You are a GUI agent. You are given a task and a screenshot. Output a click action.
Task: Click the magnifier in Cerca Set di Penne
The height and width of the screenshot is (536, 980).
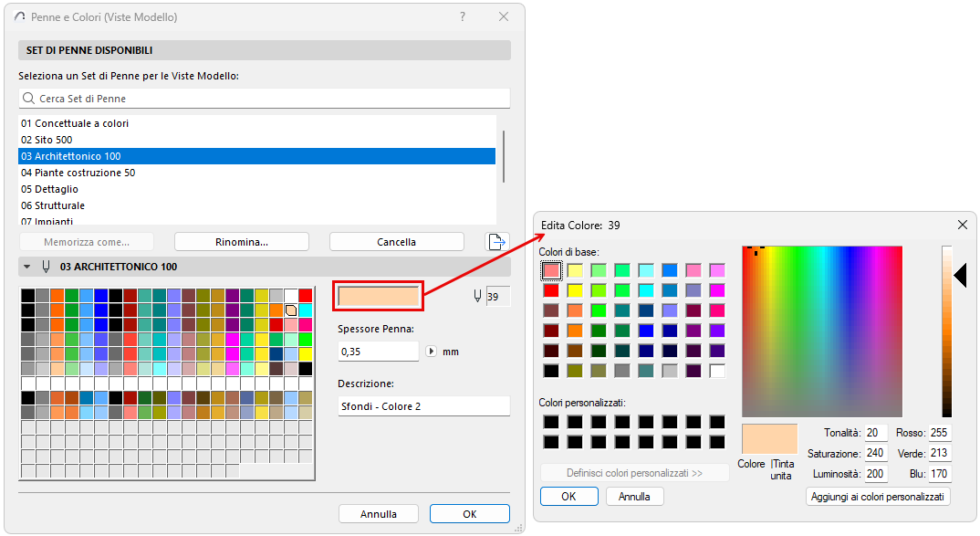[29, 98]
